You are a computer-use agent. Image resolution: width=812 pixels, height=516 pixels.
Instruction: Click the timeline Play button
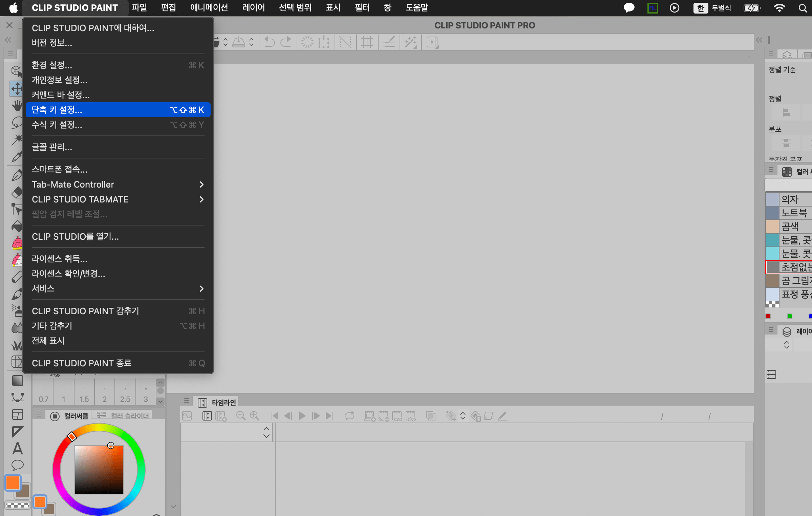[x=302, y=416]
